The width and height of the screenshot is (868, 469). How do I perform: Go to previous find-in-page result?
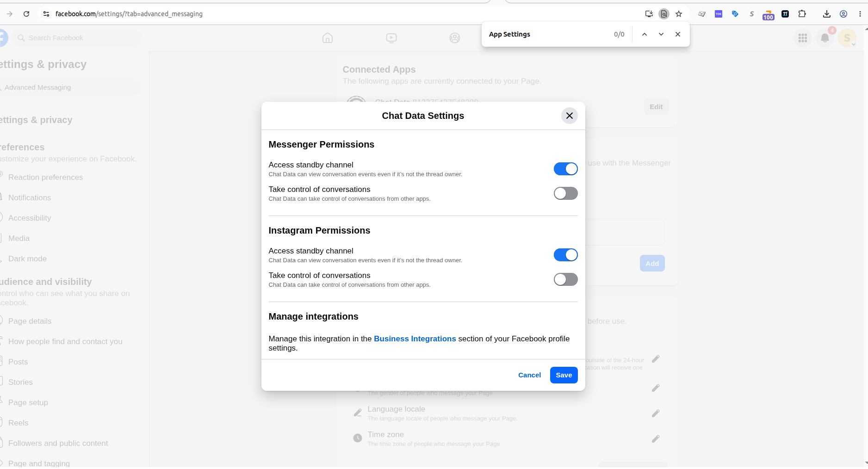pos(644,34)
